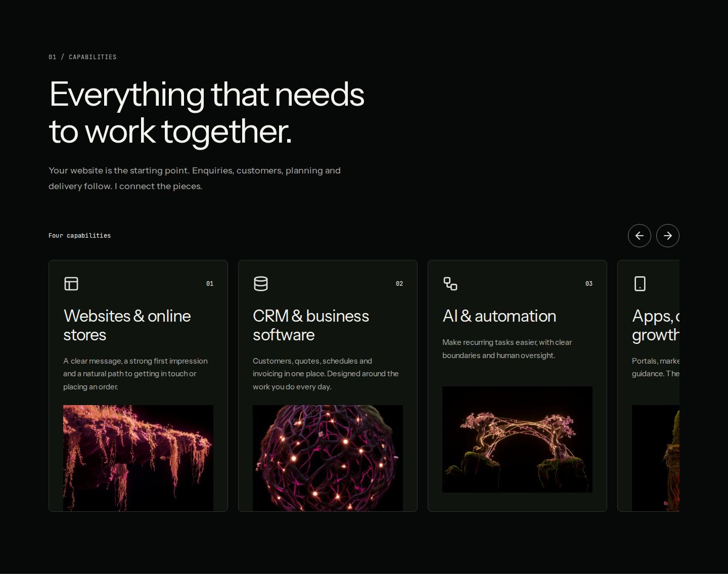This screenshot has height=574, width=728.
Task: Click the next arrow carousel button
Action: point(667,236)
